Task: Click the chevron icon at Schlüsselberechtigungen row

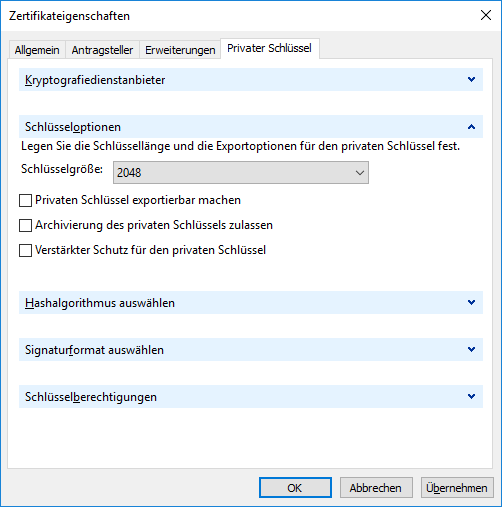Action: 471,397
